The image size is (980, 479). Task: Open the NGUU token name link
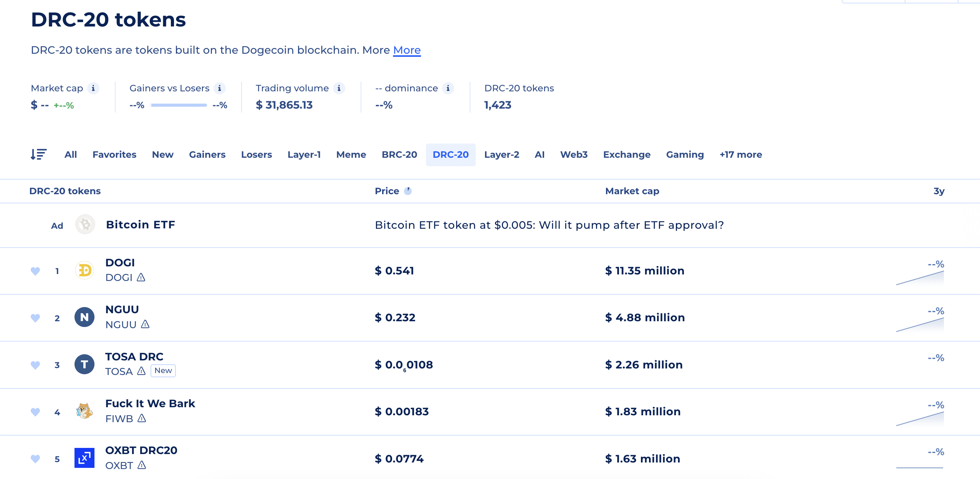point(122,309)
